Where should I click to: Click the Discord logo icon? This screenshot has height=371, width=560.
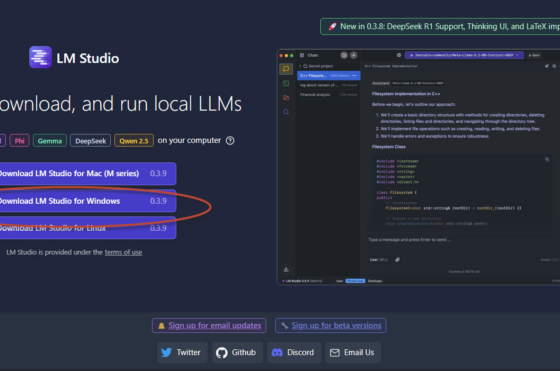[x=277, y=352]
